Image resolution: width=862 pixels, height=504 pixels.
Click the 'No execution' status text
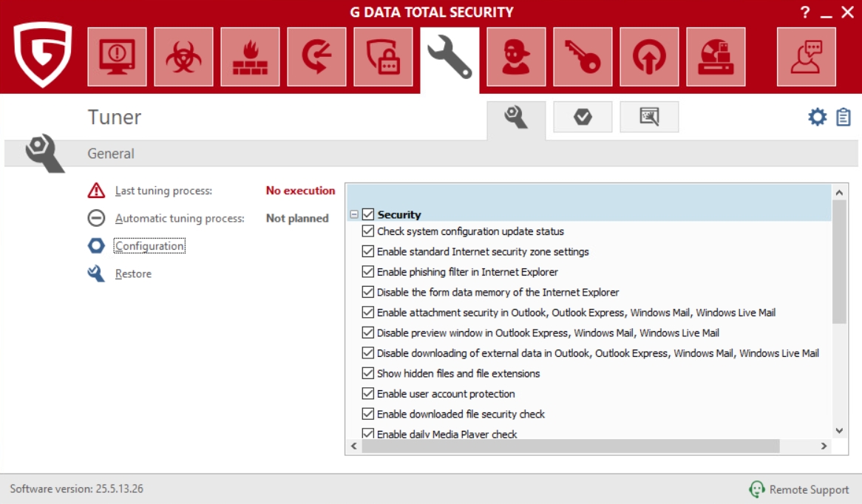pos(301,190)
